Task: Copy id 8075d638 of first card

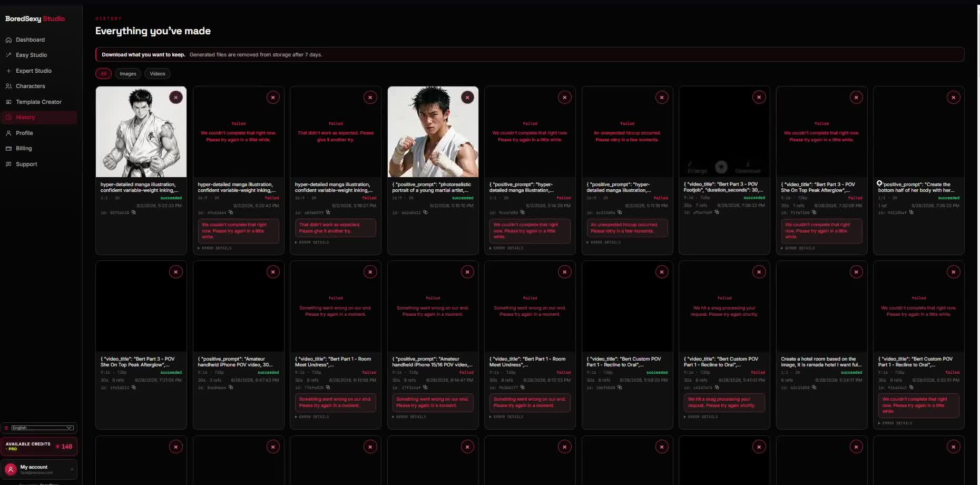Action: point(133,212)
